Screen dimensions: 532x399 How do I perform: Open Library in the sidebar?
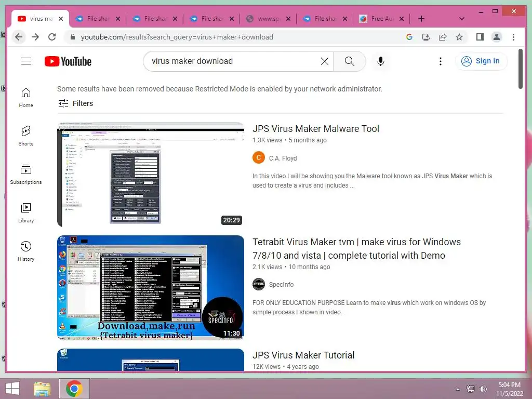click(26, 213)
